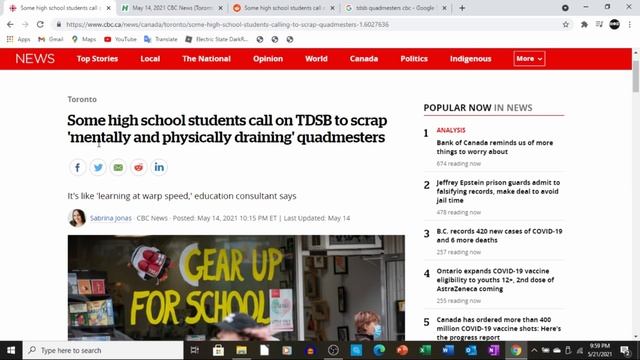This screenshot has width=640, height=360.
Task: Open a new browser tab
Action: point(462,8)
